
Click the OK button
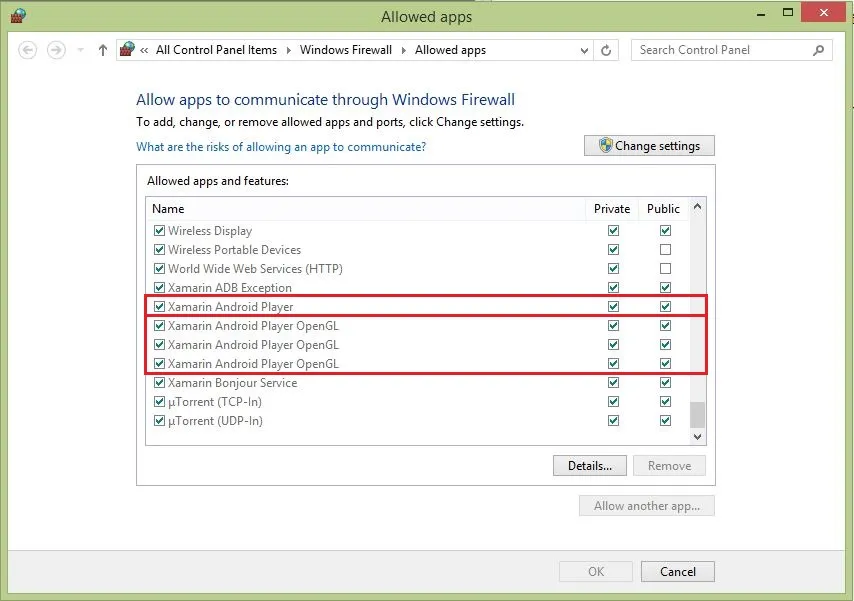tap(596, 571)
